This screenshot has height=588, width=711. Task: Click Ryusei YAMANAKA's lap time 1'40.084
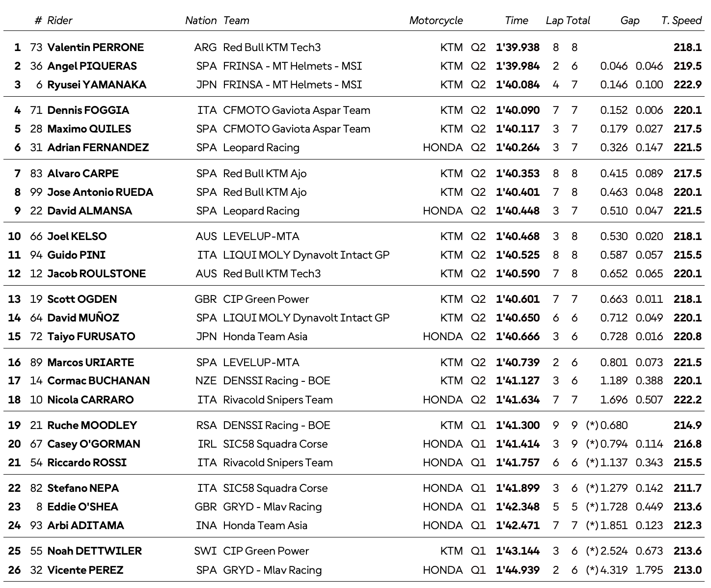pyautogui.click(x=518, y=85)
